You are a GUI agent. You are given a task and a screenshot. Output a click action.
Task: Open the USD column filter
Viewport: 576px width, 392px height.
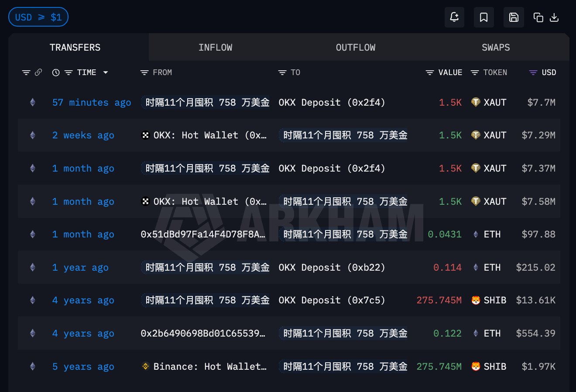click(533, 72)
